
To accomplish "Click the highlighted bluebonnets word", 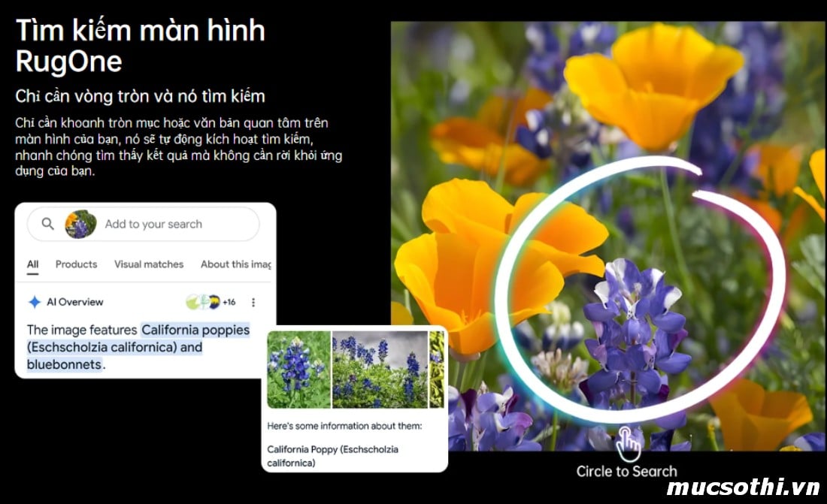I will [64, 365].
